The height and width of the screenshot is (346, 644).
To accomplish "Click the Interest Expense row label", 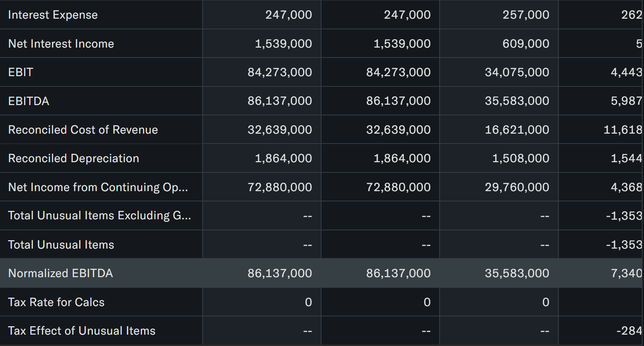I will click(x=53, y=15).
